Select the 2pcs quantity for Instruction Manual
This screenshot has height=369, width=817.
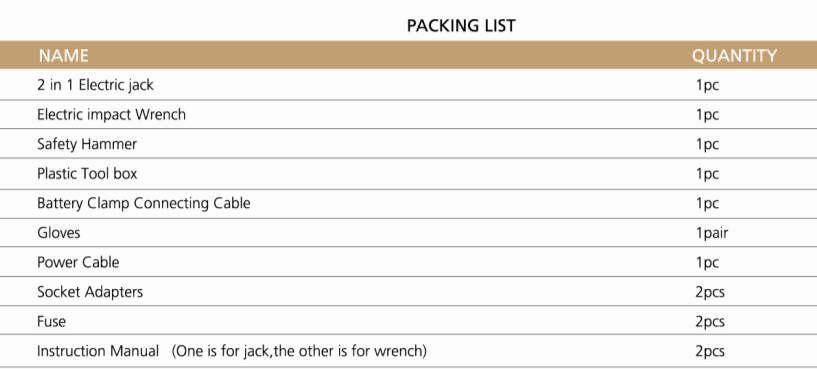[710, 351]
